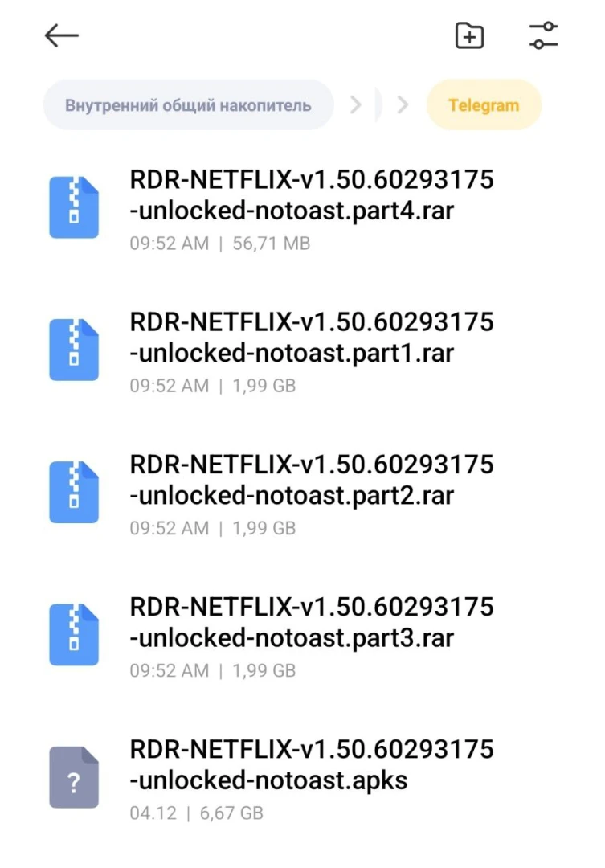Tap the part1.rar archive file icon
605x868 pixels.
pyautogui.click(x=73, y=350)
